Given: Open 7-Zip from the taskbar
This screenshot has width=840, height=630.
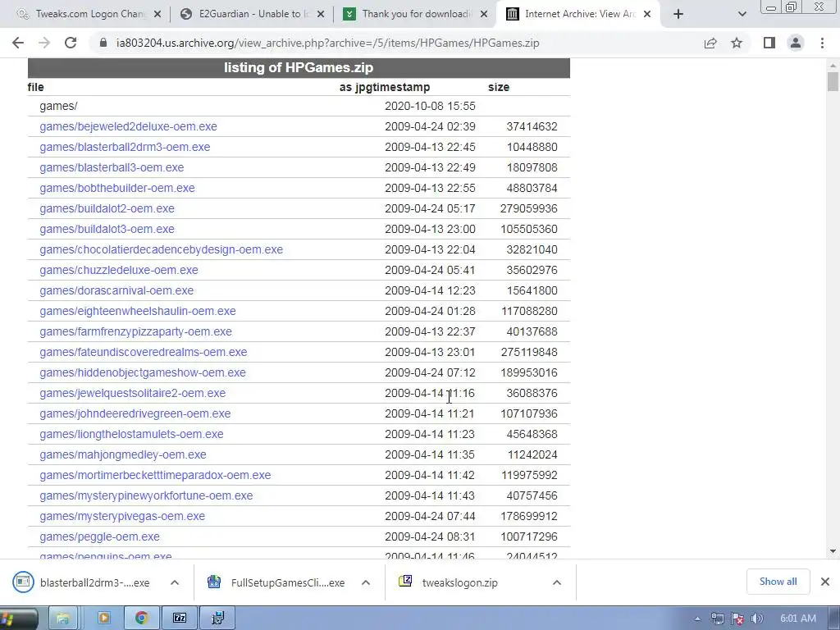Looking at the screenshot, I should tap(180, 619).
